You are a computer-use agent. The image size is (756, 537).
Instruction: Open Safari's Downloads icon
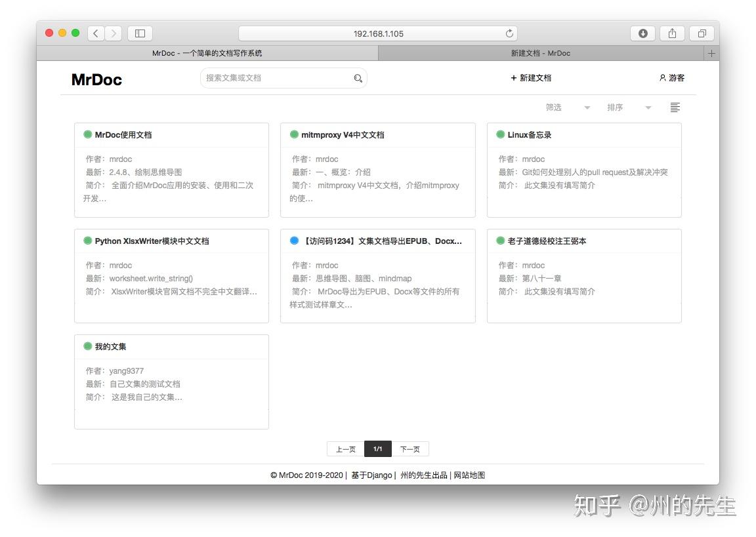click(642, 33)
